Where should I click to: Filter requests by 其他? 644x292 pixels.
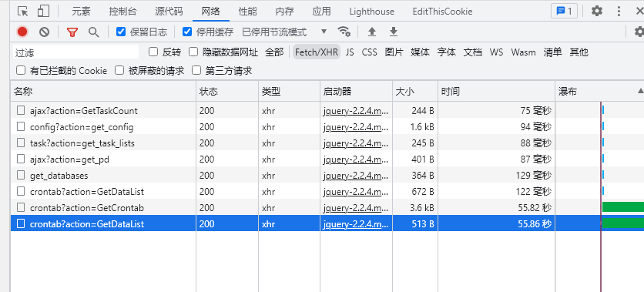pyautogui.click(x=579, y=52)
